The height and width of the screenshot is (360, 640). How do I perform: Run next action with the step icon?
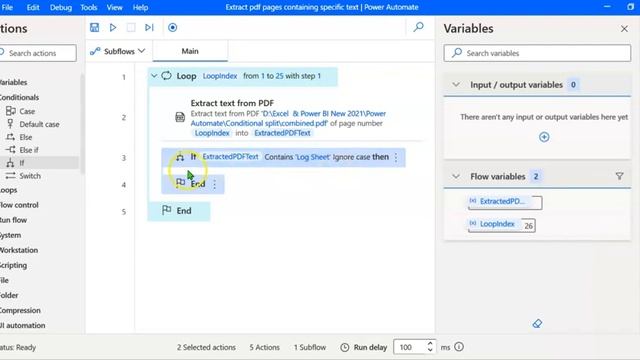(149, 27)
